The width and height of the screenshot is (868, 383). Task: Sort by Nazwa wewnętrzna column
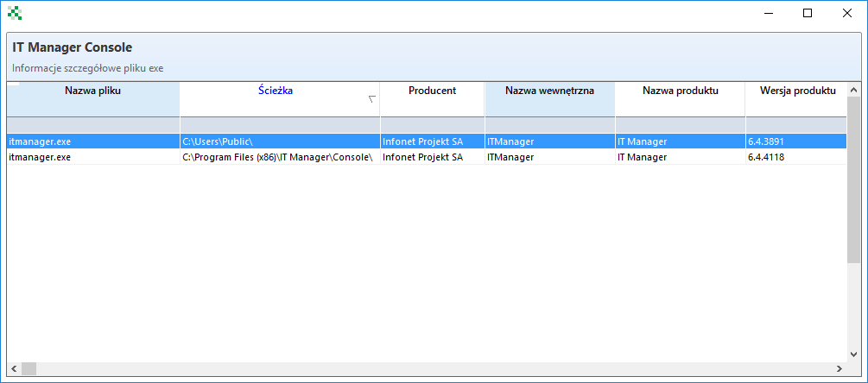[549, 99]
